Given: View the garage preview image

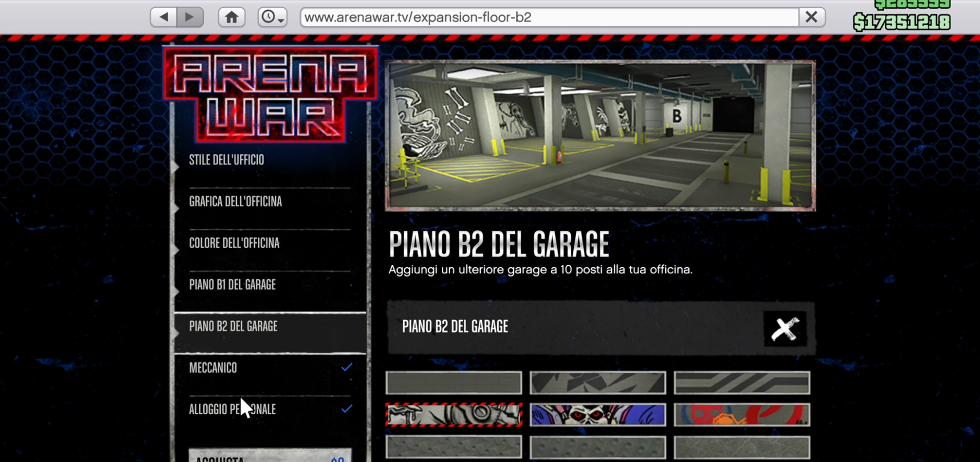Looking at the screenshot, I should pyautogui.click(x=600, y=136).
